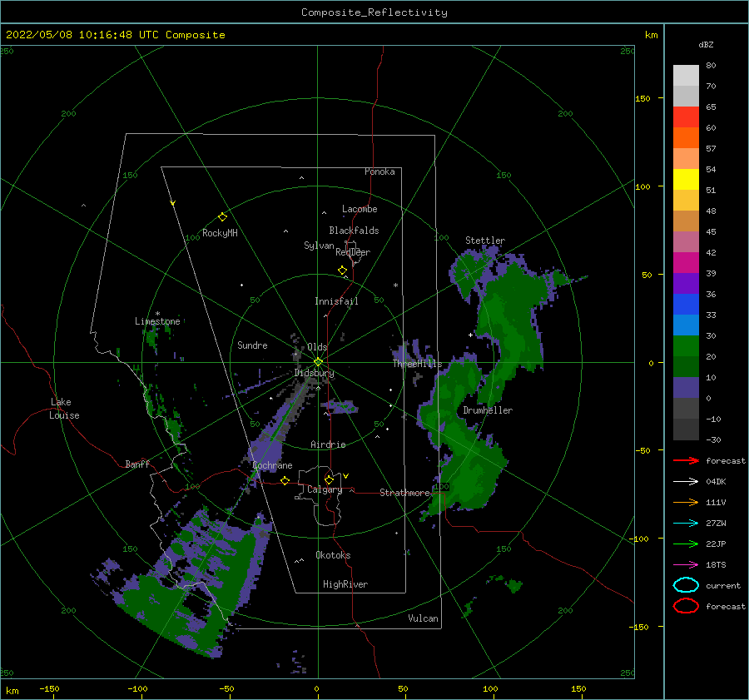The height and width of the screenshot is (700, 749).
Task: Select the red 60-65 dBZ swatch
Action: click(686, 117)
